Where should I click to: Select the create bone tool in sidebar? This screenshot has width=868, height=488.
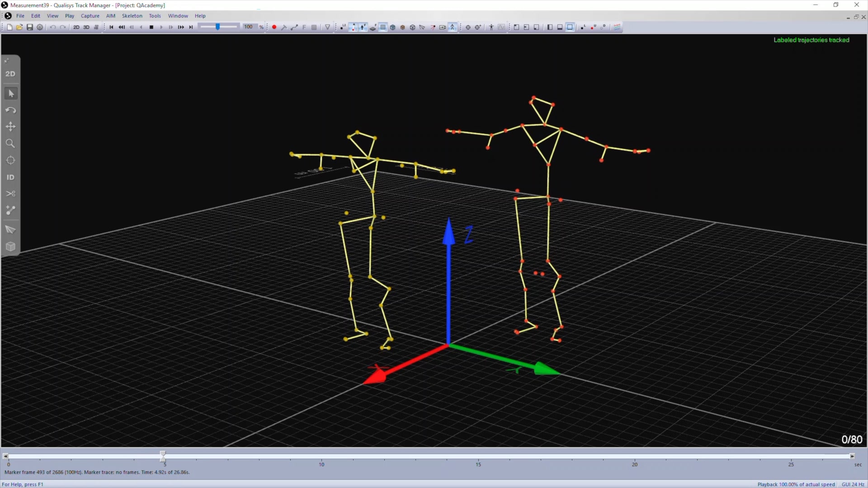point(11,211)
